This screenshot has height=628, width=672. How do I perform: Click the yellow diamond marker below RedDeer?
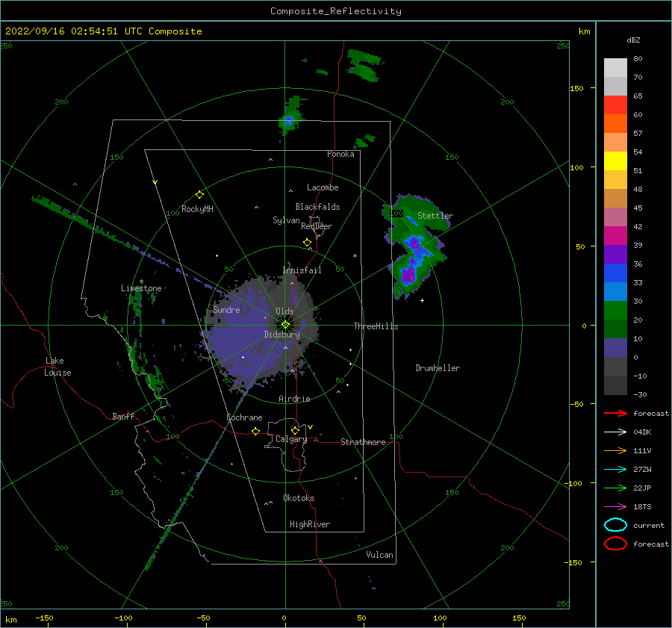(x=307, y=243)
